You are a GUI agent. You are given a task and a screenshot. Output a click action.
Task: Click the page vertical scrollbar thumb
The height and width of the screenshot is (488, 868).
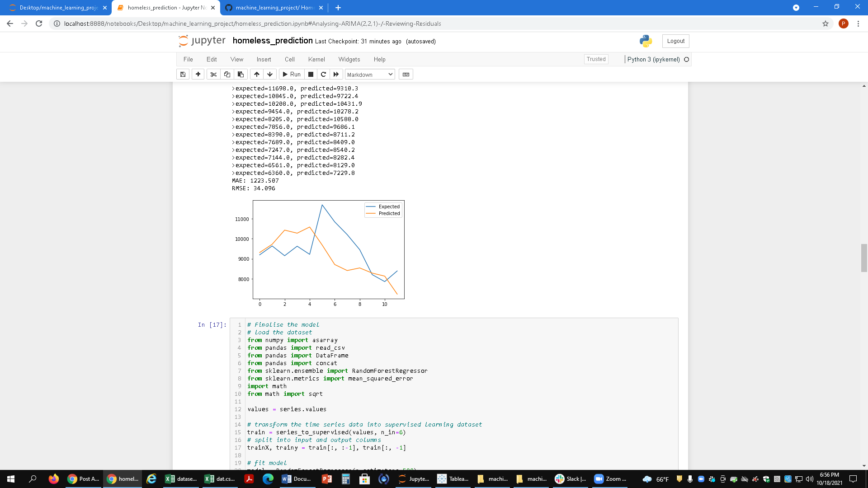point(864,258)
